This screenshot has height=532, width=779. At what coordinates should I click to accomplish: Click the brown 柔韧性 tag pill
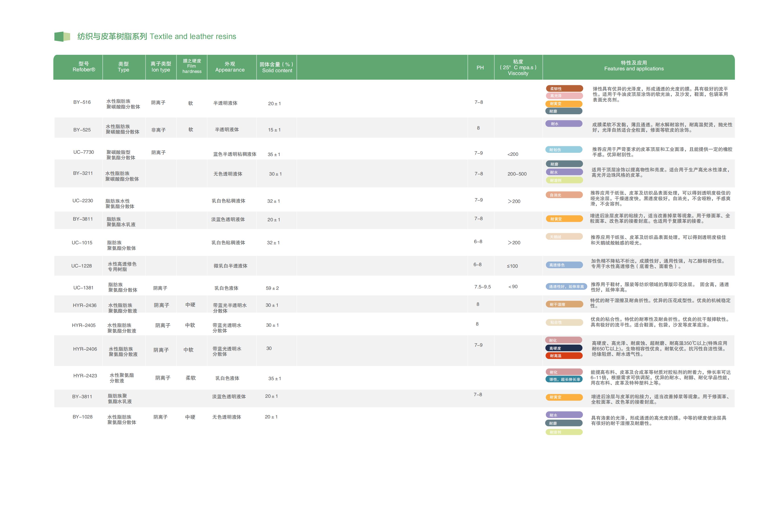[x=564, y=88]
